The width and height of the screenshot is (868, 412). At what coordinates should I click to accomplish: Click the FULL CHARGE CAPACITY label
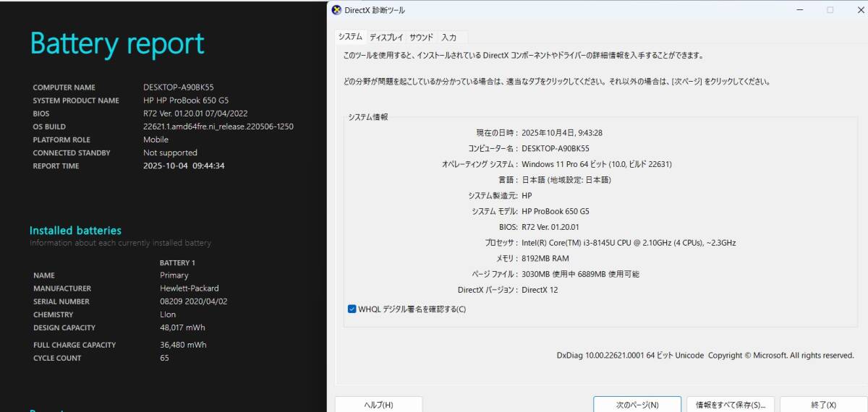[x=74, y=346]
